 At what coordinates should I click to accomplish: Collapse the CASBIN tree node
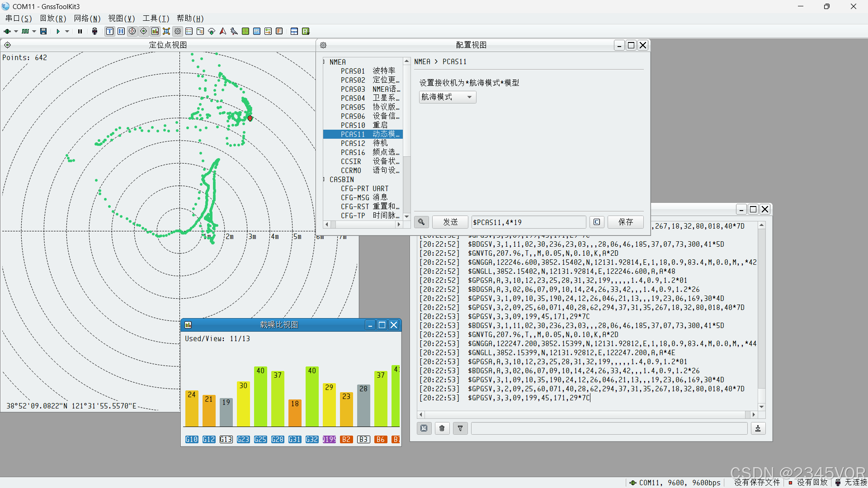click(324, 179)
